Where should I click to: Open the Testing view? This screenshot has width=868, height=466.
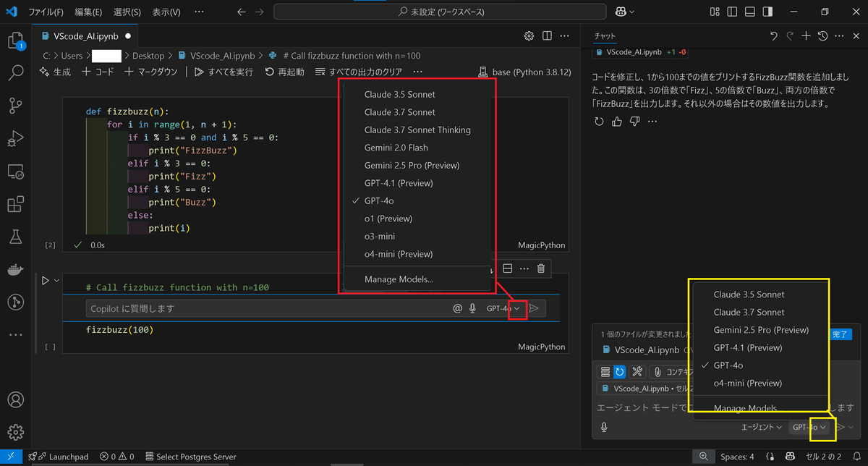tap(16, 237)
